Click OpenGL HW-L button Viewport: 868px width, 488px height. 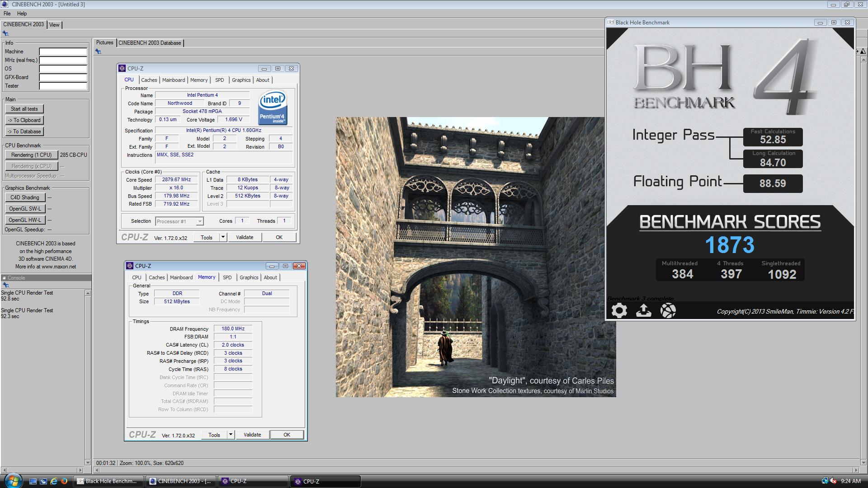pyautogui.click(x=25, y=220)
